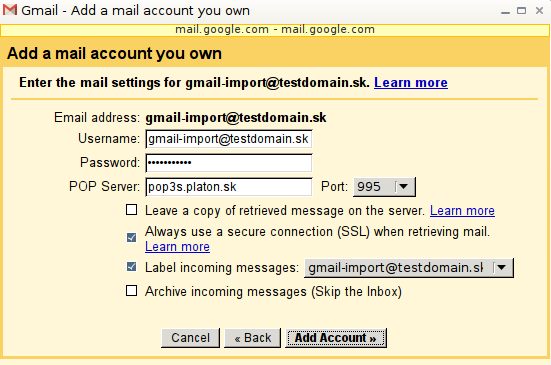The width and height of the screenshot is (551, 365).
Task: Maximize the Gmail popup window
Action: [521, 11]
